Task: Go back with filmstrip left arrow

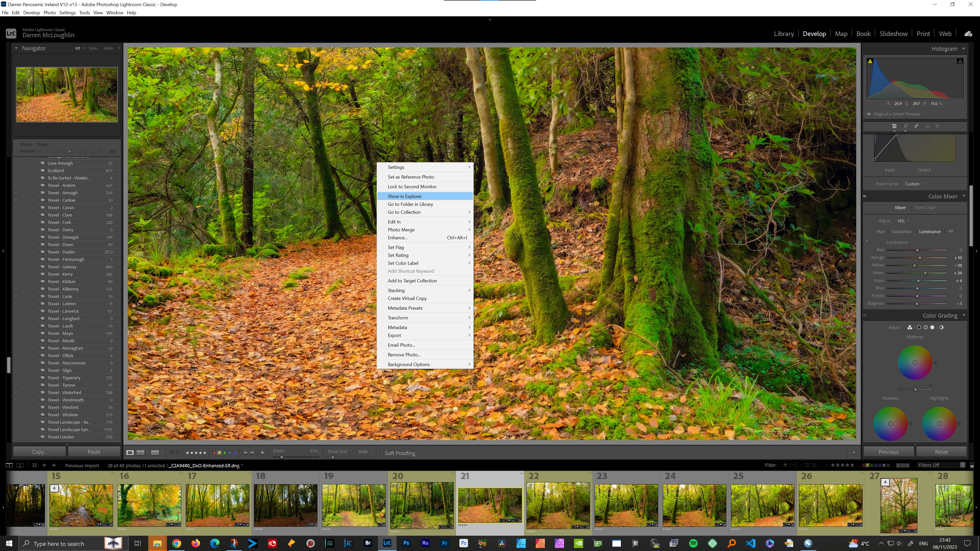Action: 44,465
